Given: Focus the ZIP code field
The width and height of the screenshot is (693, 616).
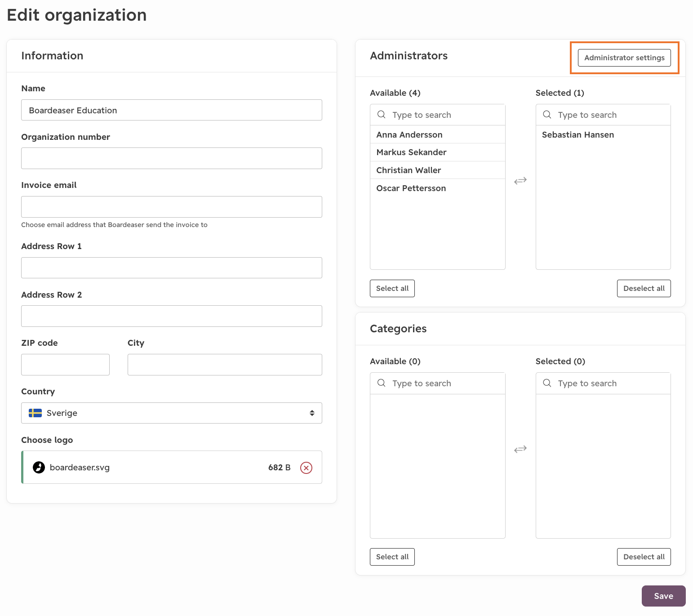Looking at the screenshot, I should 65,365.
